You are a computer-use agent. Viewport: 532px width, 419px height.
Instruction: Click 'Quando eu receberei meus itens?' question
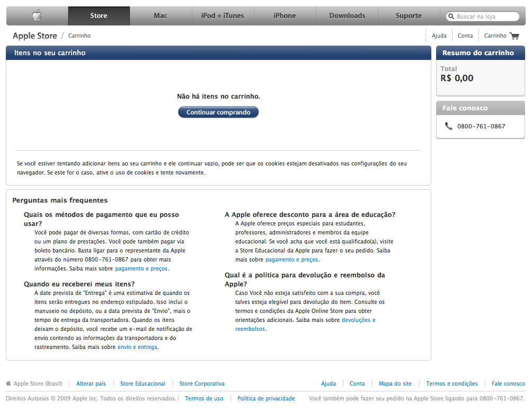pyautogui.click(x=79, y=284)
